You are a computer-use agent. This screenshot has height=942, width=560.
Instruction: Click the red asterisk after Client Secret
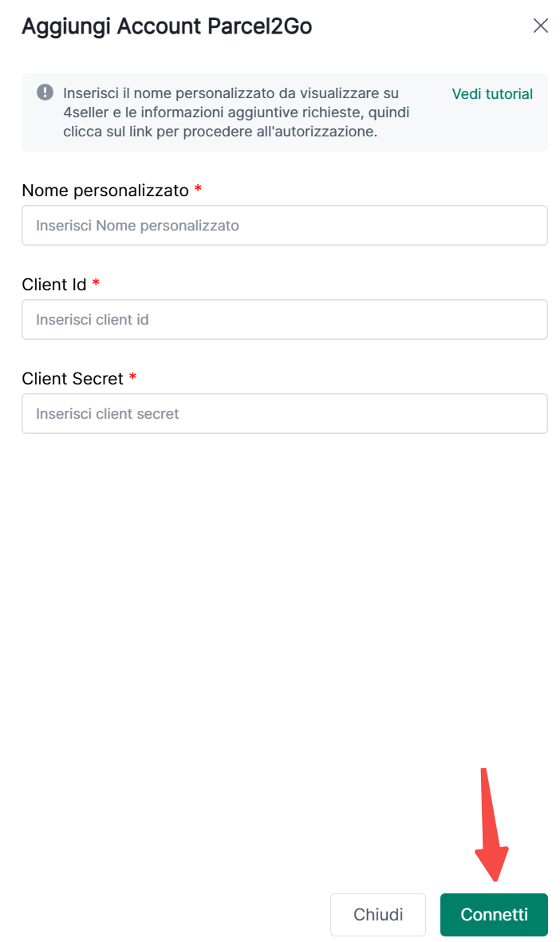(132, 377)
